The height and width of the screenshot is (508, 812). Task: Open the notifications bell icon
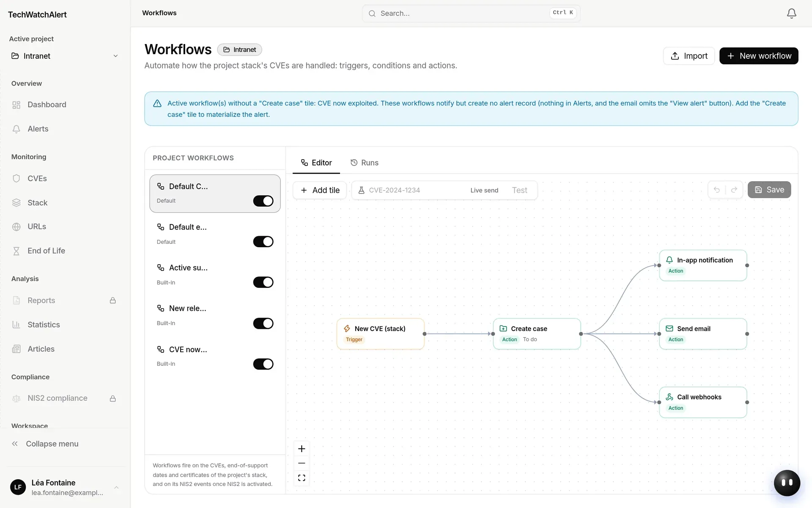coord(791,14)
